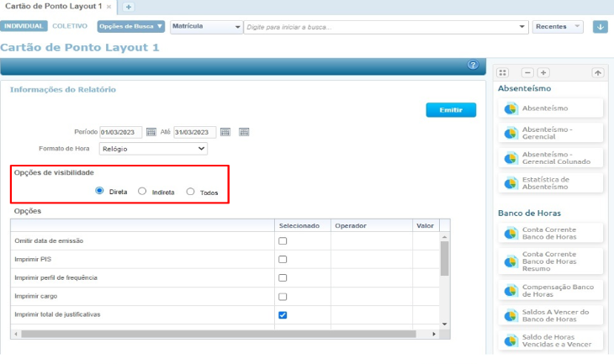The image size is (614, 364).
Task: Open the Recentes dropdown
Action: tap(558, 27)
